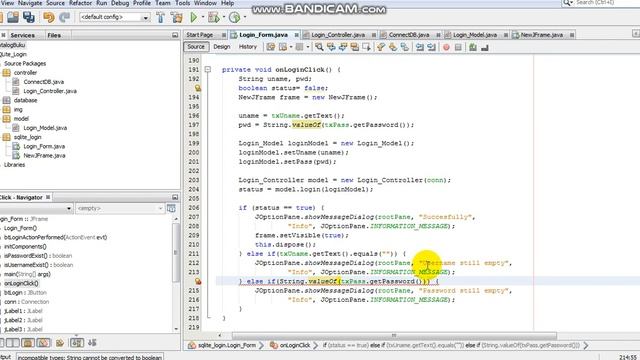Click the Navigator vertical scrollbar thumb
Image resolution: width=640 pixels, height=360 pixels.
(x=176, y=252)
